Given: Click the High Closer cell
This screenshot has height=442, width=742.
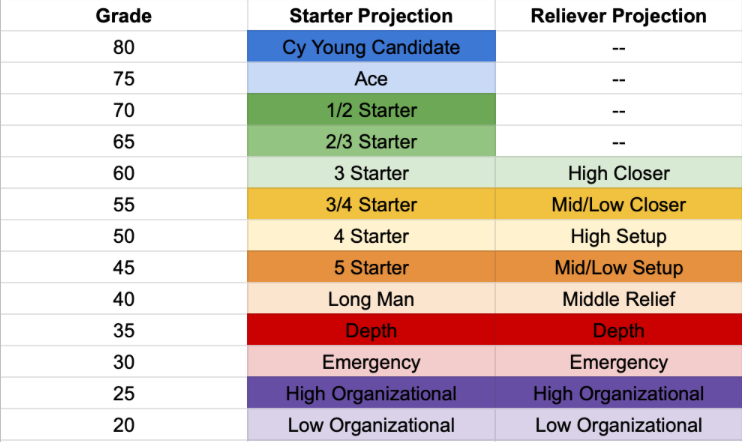Looking at the screenshot, I should point(618,173).
